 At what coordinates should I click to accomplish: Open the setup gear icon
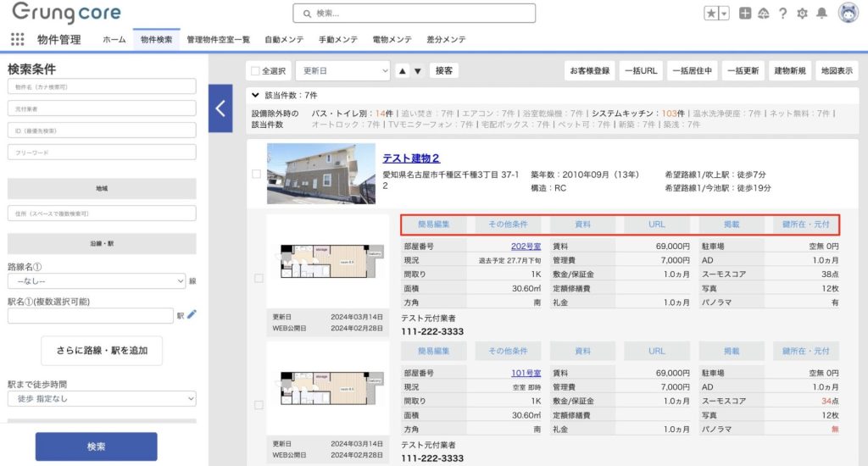[x=802, y=14]
